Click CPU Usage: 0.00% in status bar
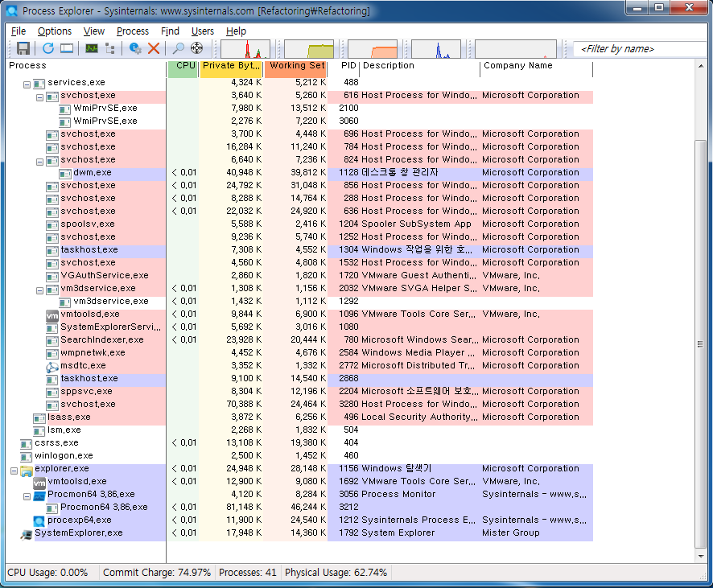Viewport: 713px width, 588px height. (47, 573)
